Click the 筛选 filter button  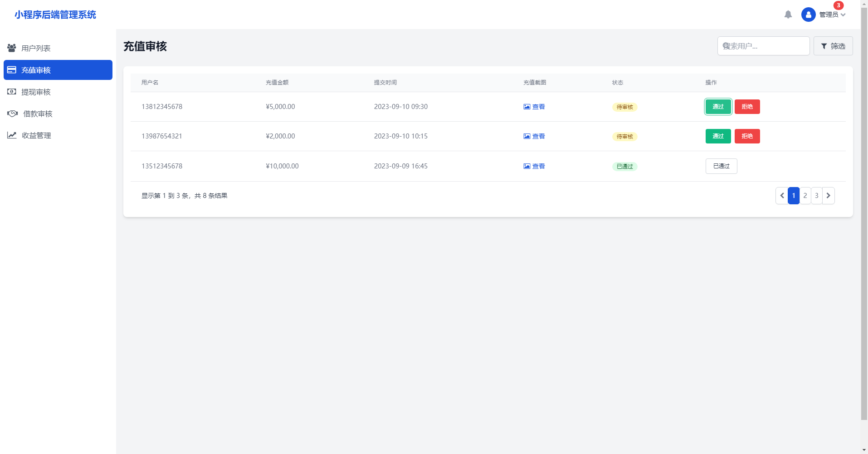click(x=833, y=46)
